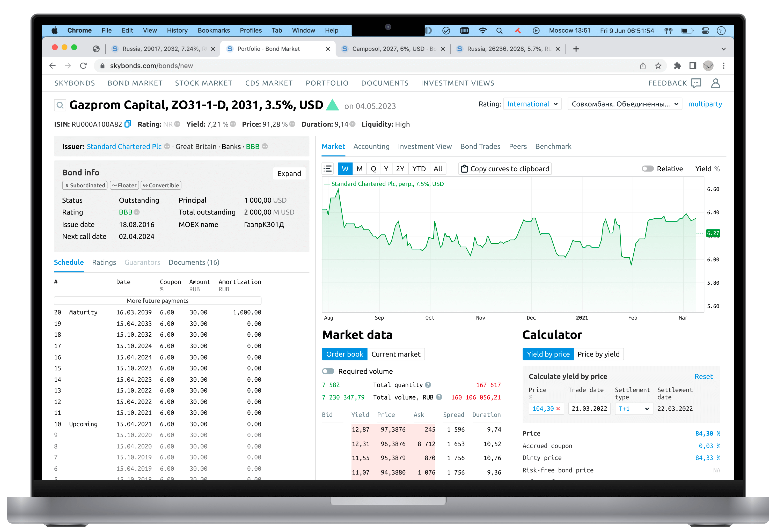Click the multiparty link

tap(705, 104)
